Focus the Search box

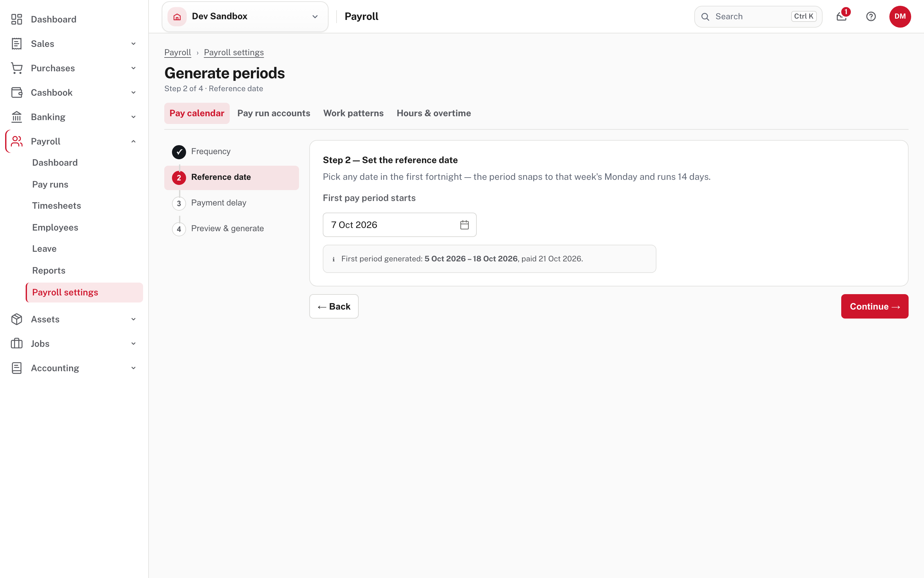click(x=758, y=16)
